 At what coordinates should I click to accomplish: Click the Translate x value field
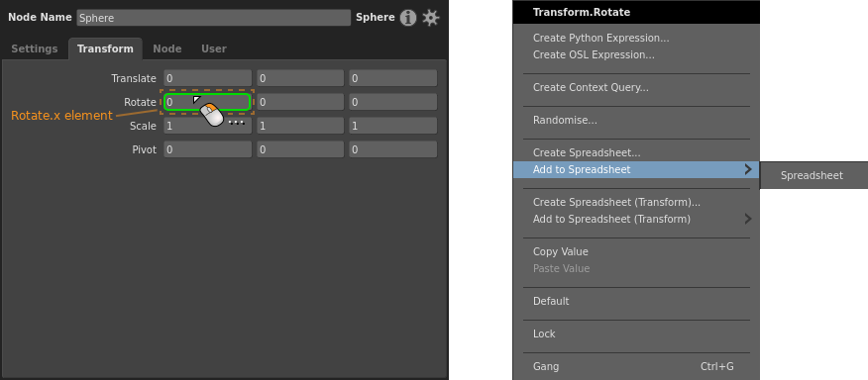pos(207,78)
